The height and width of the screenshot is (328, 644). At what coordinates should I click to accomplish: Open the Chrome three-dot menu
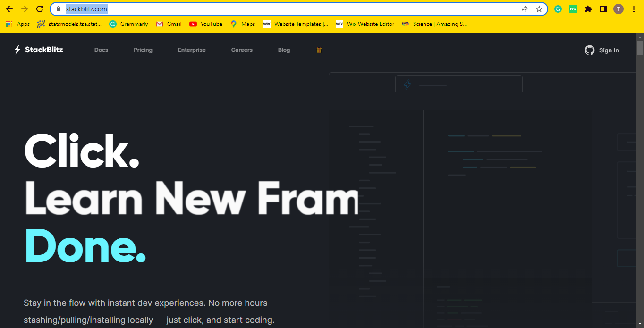634,9
